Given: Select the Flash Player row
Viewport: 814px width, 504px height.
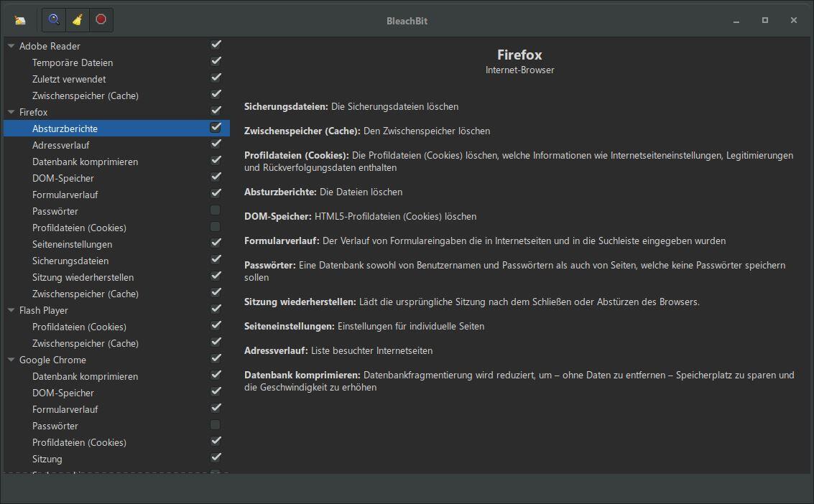Looking at the screenshot, I should pos(116,310).
